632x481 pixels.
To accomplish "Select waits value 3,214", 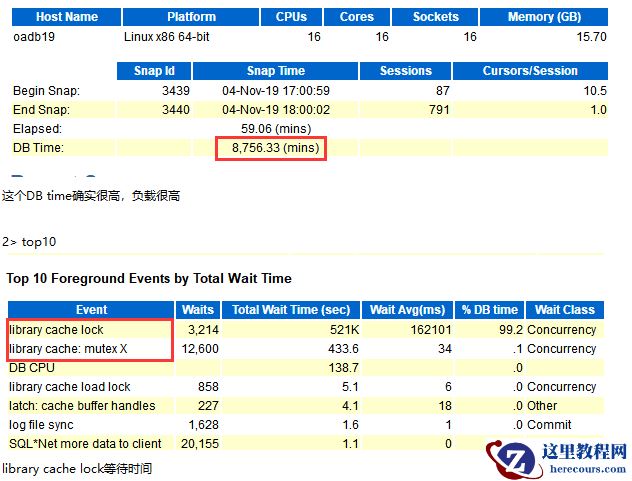I will (x=203, y=330).
